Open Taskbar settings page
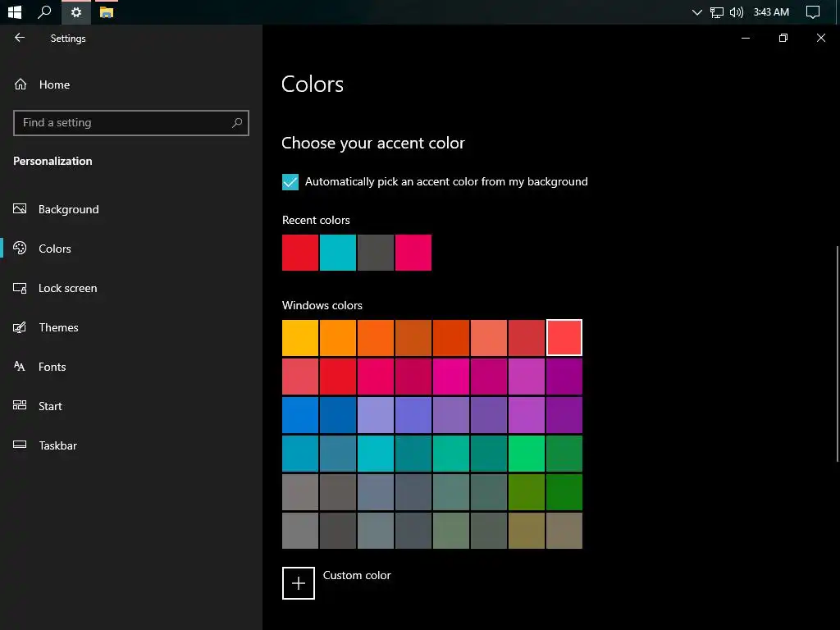 [58, 445]
